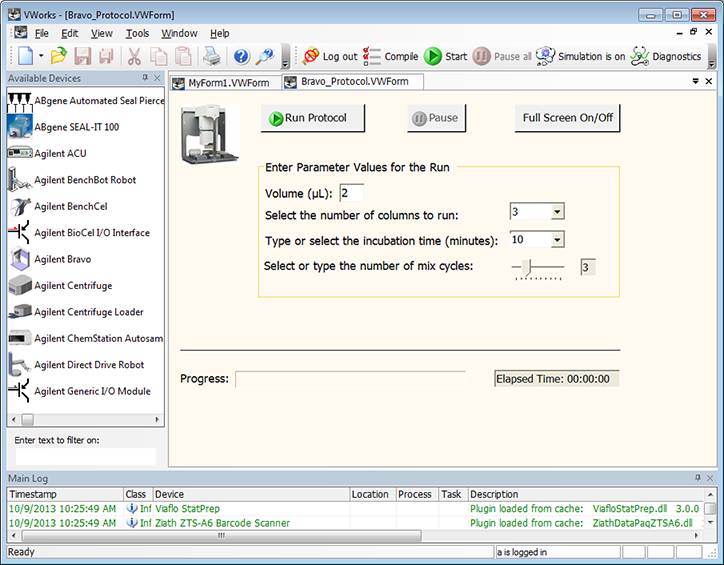Select Agilent Bravo in the device list
This screenshot has width=724, height=565.
click(63, 259)
